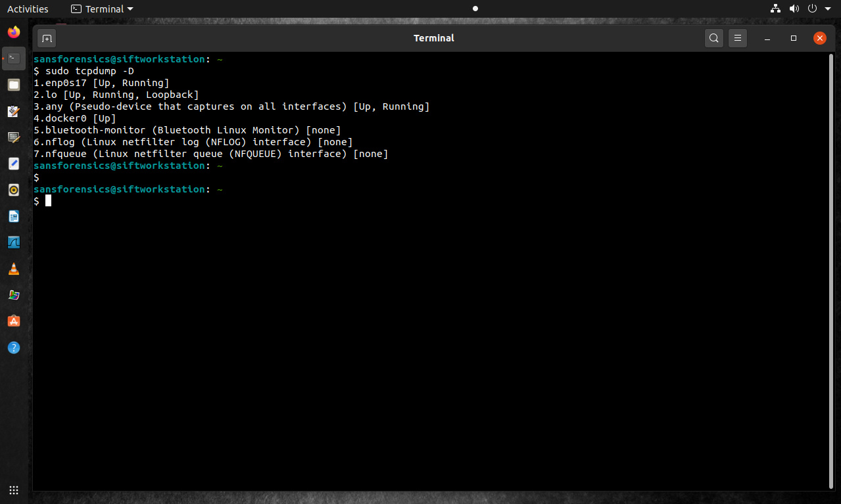Launch Wireshark from the dock
Image resolution: width=841 pixels, height=504 pixels.
pos(14,242)
